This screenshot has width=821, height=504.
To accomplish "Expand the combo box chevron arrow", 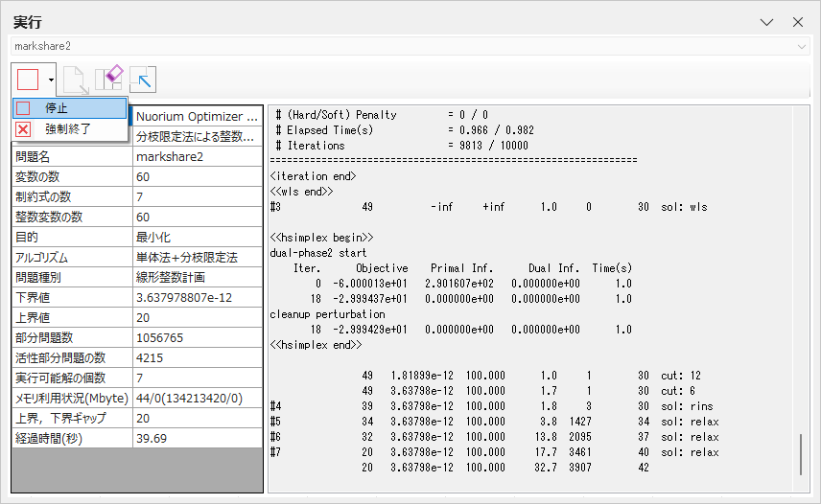I will [801, 47].
